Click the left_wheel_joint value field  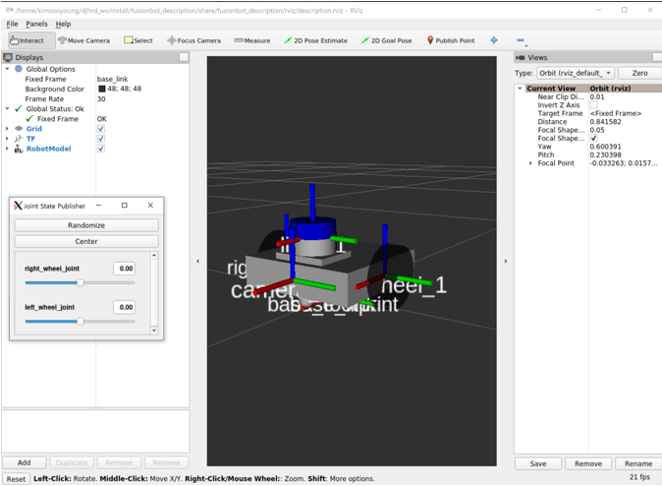click(x=125, y=307)
